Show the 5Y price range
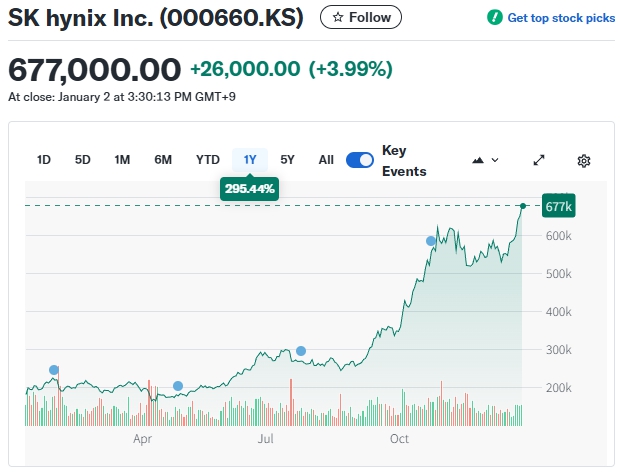 coord(288,160)
